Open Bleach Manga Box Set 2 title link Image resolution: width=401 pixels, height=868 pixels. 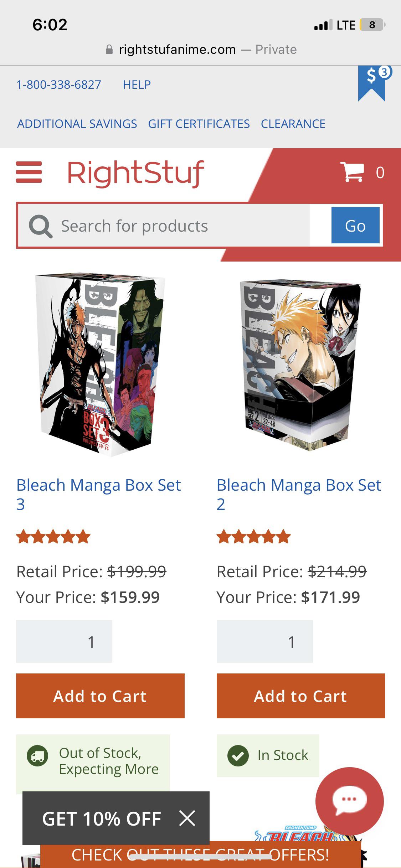299,495
